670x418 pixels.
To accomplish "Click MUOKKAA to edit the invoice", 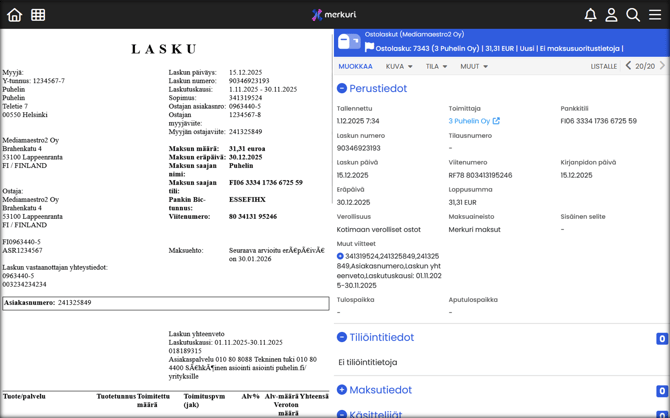I will tap(355, 67).
